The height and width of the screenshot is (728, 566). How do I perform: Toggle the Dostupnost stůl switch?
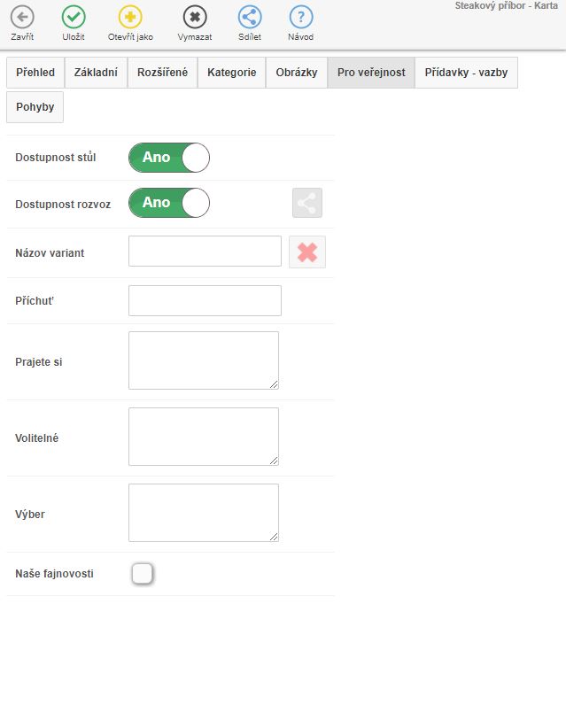(169, 158)
